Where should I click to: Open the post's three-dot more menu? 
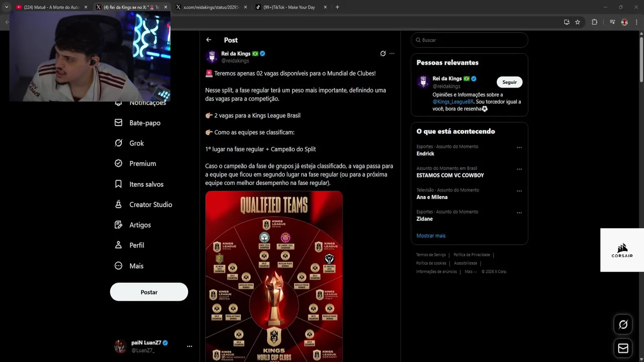(392, 53)
